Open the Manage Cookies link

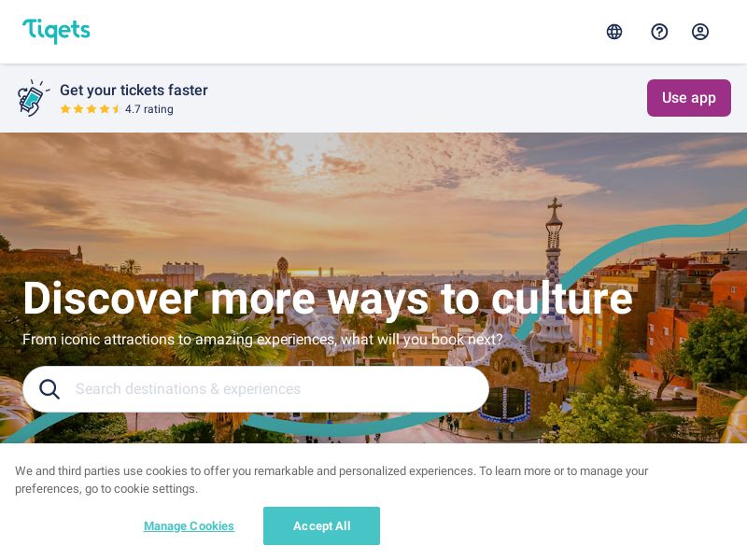189,525
